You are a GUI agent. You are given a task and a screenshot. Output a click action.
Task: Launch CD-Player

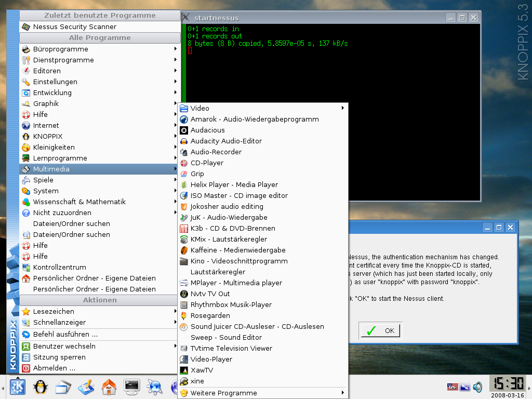263,163
